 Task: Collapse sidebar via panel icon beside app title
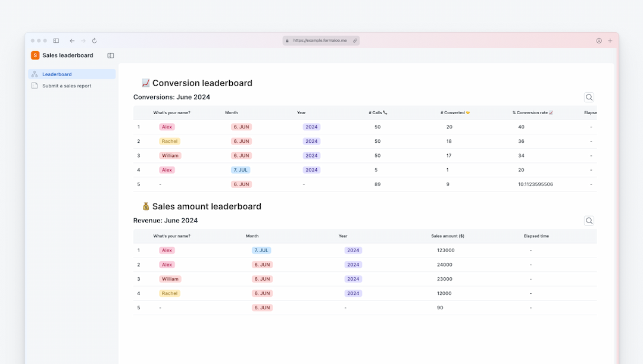pos(110,55)
